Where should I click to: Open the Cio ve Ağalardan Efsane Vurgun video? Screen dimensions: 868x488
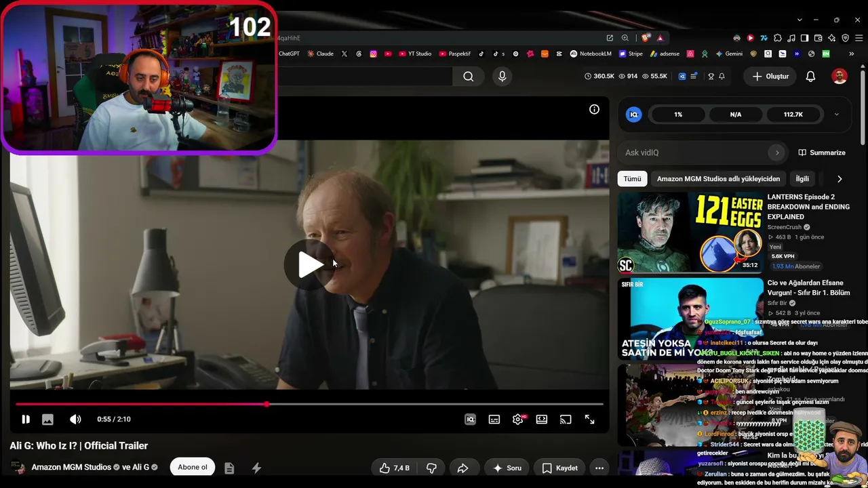pyautogui.click(x=808, y=288)
